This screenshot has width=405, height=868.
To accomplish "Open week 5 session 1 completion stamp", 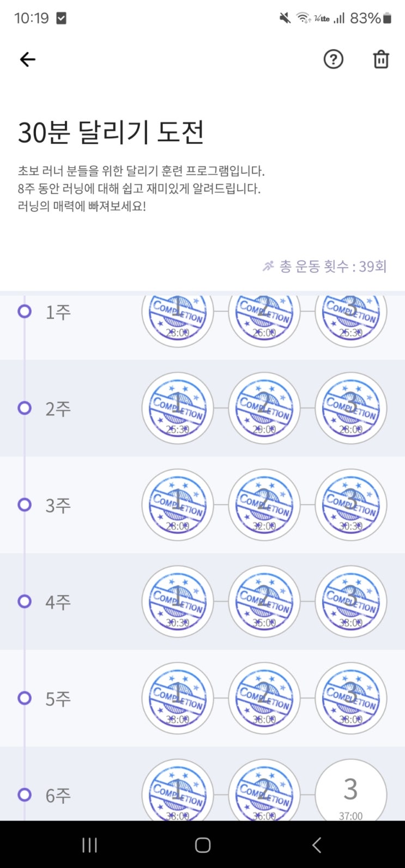I will (177, 698).
